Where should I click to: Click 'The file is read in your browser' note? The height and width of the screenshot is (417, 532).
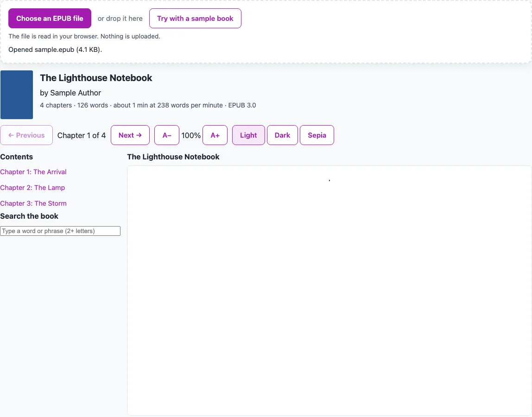84,36
